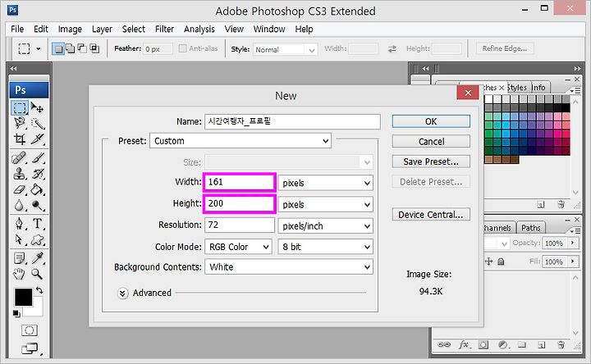Select the Eyedropper tool

[37, 258]
